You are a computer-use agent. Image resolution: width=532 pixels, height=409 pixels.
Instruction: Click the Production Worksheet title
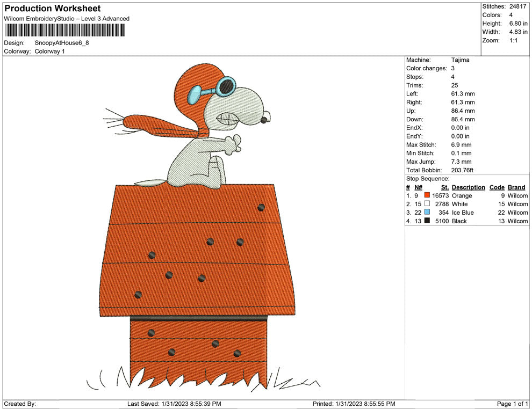tap(52, 8)
